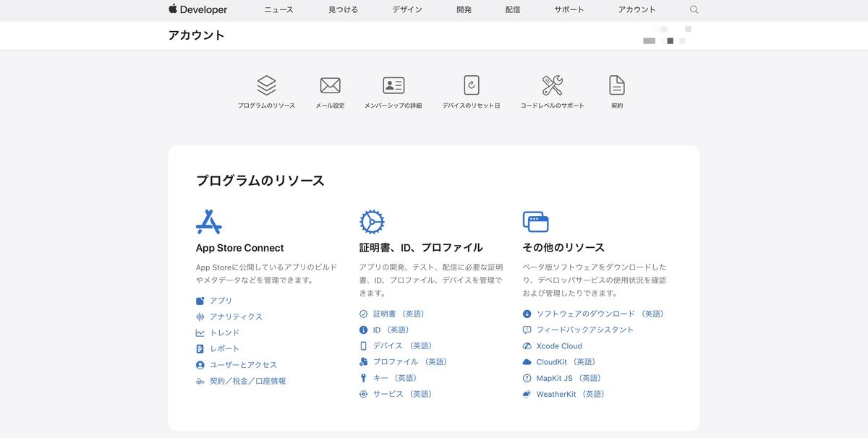This screenshot has height=438, width=868.
Task: Open the ニュース menu item
Action: (279, 9)
